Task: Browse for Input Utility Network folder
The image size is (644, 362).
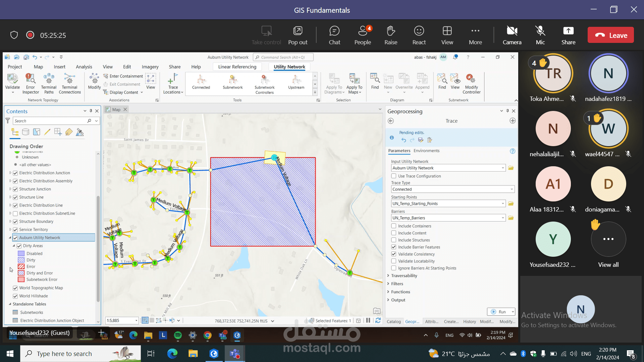Action: (x=511, y=168)
